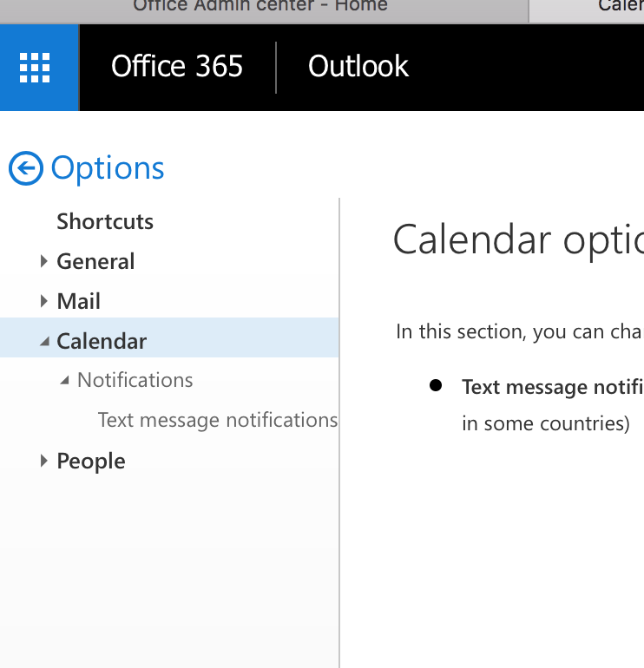This screenshot has height=668, width=644.
Task: Collapse the Calendar section triangle
Action: [44, 342]
